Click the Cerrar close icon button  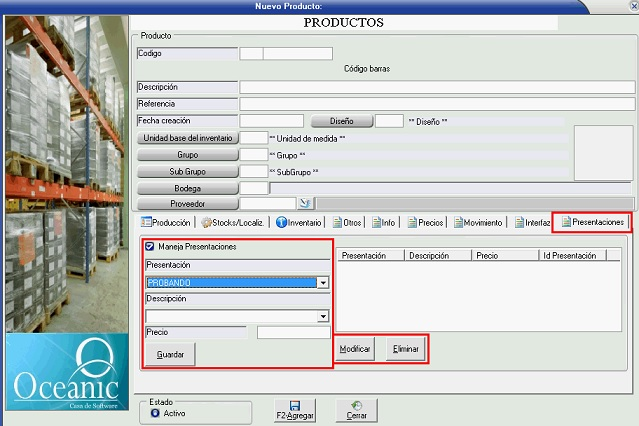[356, 405]
